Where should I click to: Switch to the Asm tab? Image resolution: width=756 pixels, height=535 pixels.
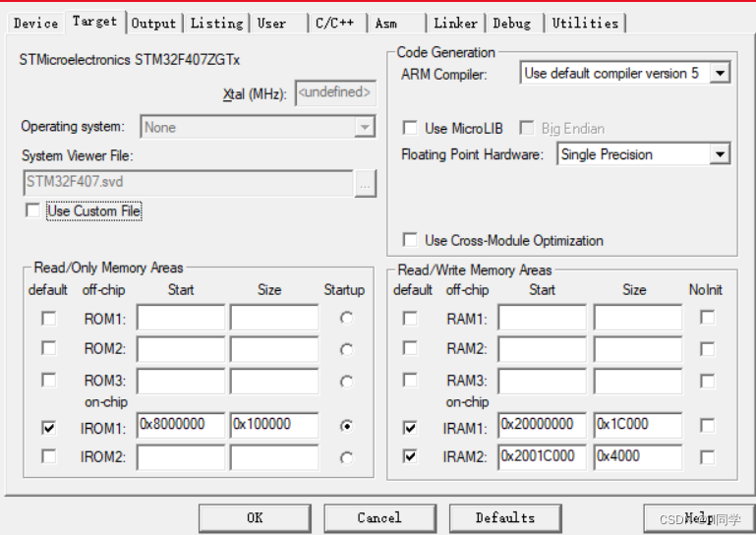coord(397,24)
